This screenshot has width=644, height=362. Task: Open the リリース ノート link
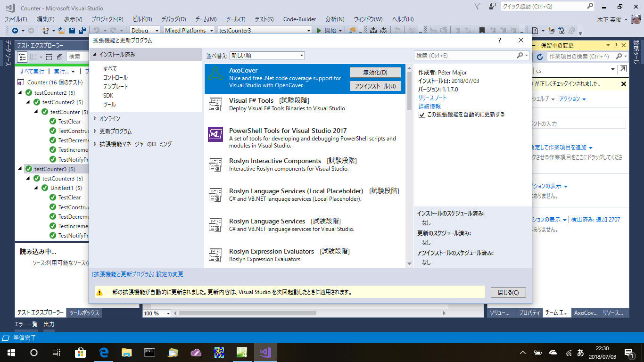pyautogui.click(x=432, y=98)
